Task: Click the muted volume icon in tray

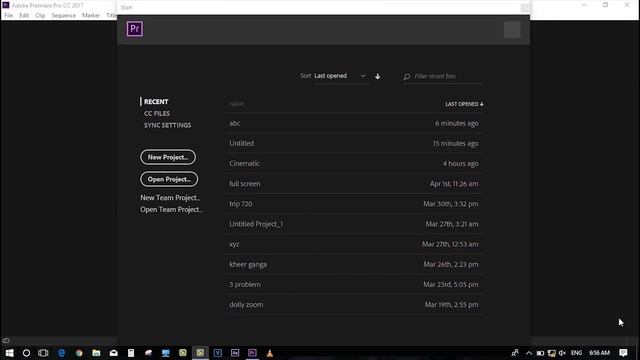Action: 562,353
